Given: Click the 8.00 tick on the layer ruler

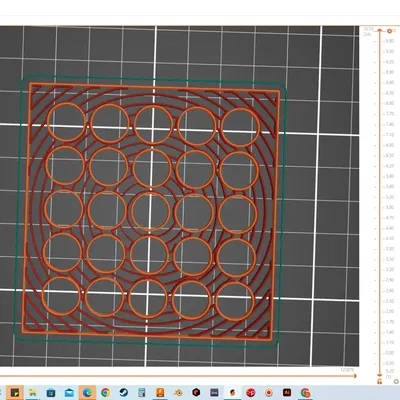Looking at the screenshot, I should pyautogui.click(x=389, y=103).
